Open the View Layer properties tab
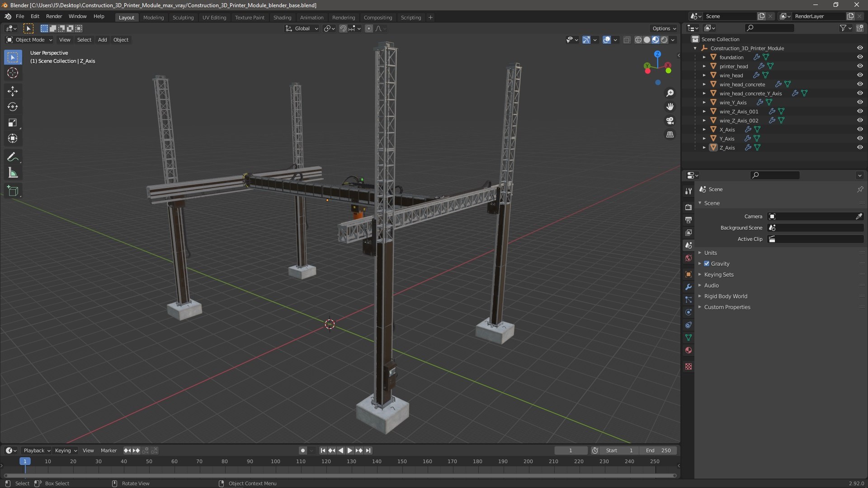 coord(689,232)
